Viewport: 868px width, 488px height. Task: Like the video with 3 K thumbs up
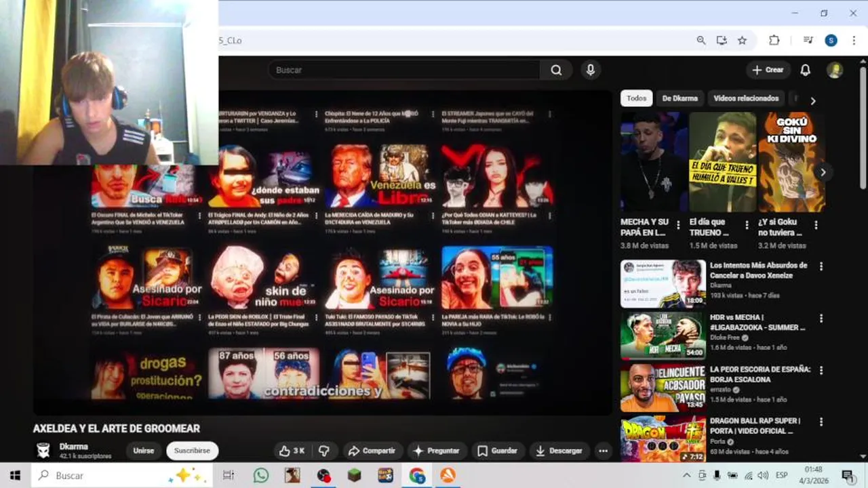coord(292,451)
